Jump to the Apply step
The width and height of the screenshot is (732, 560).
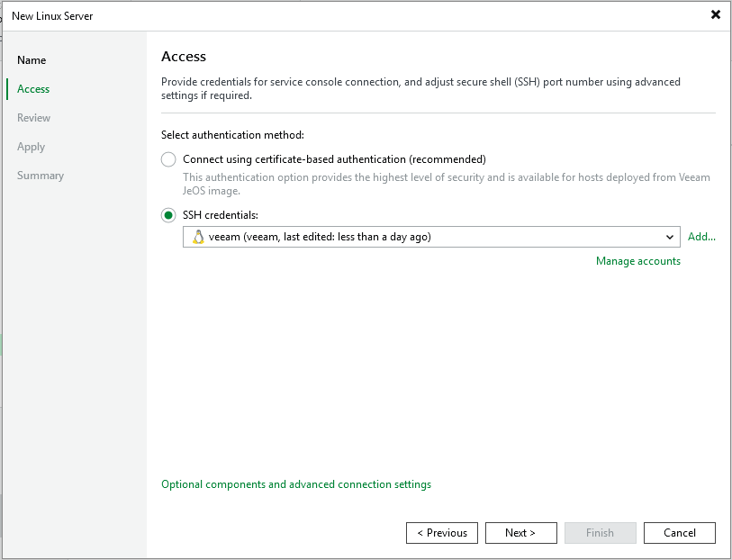coord(32,147)
